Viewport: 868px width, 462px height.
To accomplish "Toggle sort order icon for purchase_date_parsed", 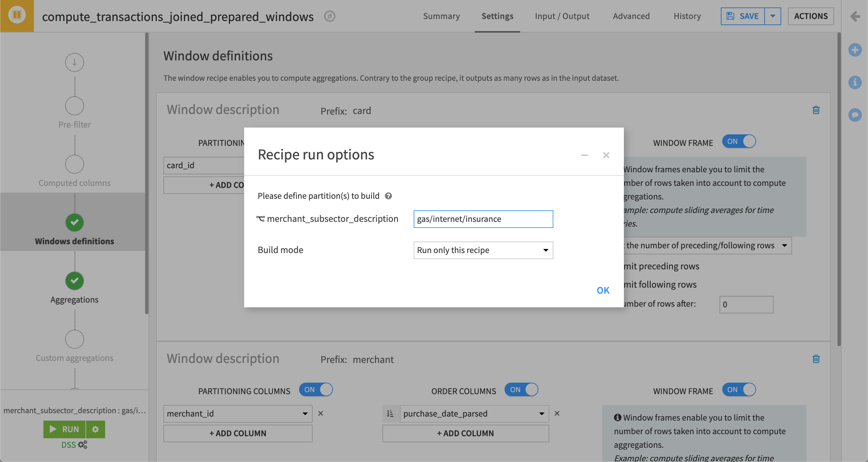I will [391, 413].
